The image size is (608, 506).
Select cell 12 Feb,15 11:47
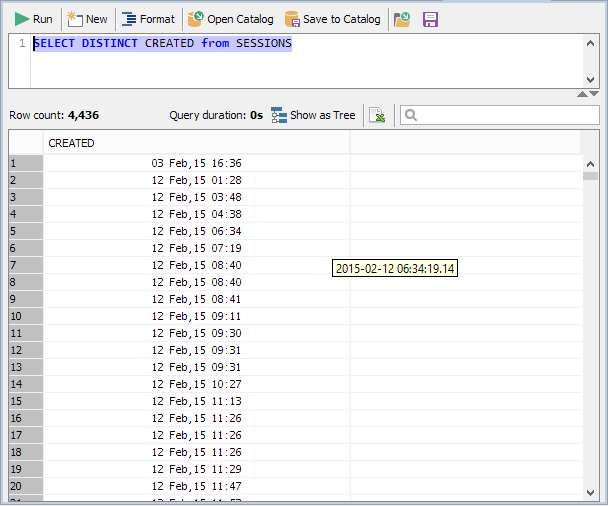point(196,486)
